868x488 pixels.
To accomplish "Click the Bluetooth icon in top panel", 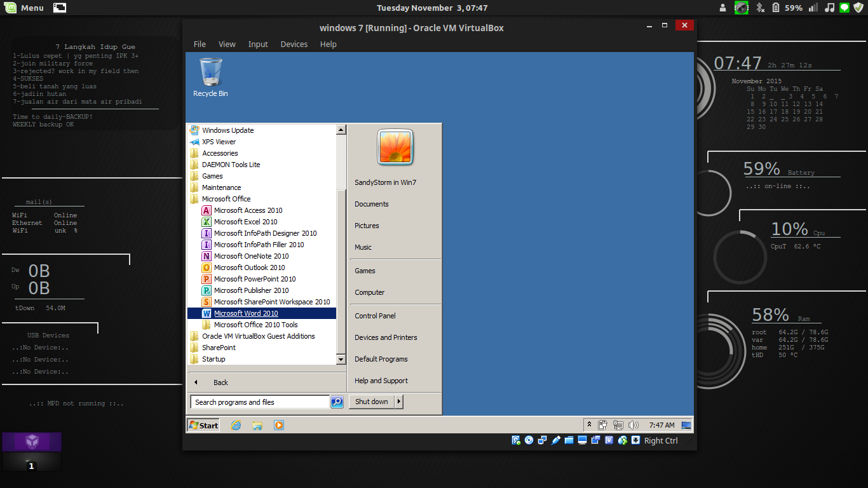I will (x=759, y=8).
